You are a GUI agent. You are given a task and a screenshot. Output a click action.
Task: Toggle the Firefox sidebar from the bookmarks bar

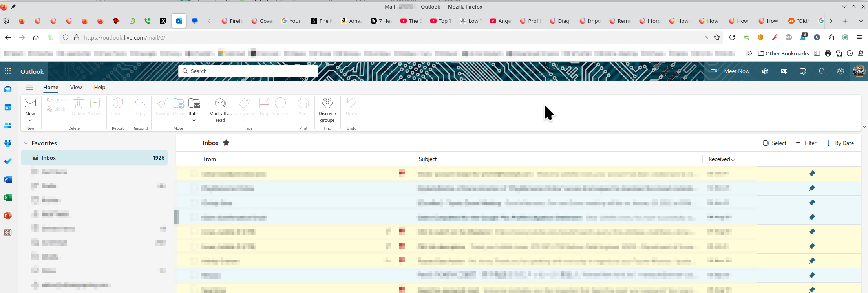pyautogui.click(x=817, y=53)
